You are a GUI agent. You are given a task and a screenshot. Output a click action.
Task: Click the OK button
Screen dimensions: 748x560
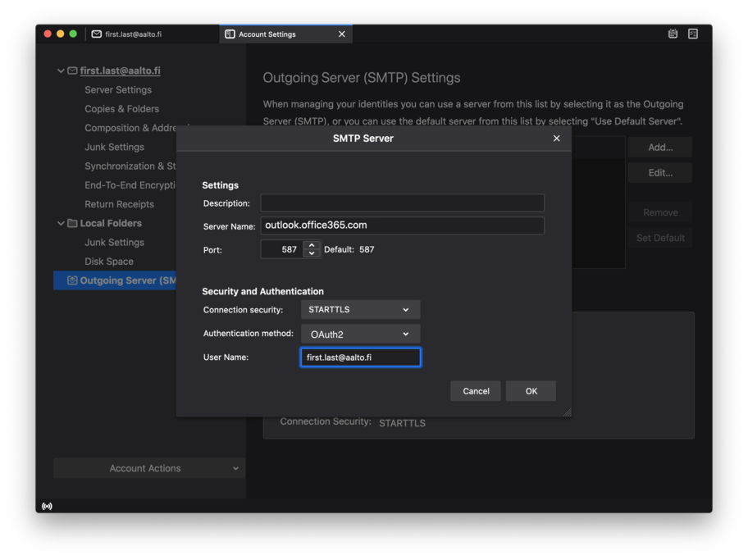click(531, 391)
